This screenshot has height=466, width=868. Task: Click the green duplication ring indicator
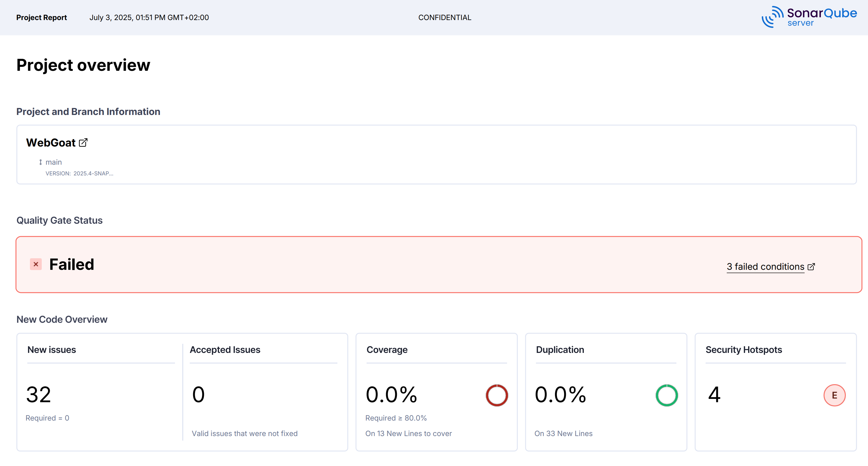pyautogui.click(x=667, y=395)
